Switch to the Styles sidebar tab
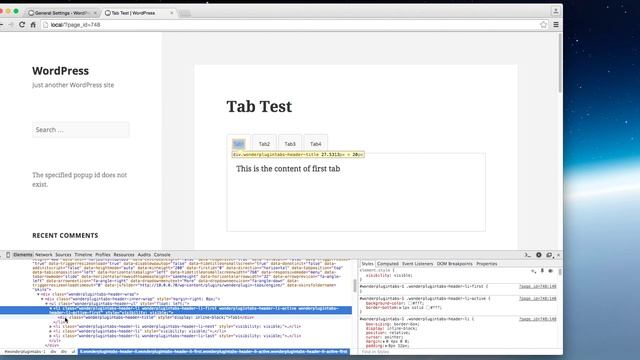The width and height of the screenshot is (640, 360). tap(367, 264)
